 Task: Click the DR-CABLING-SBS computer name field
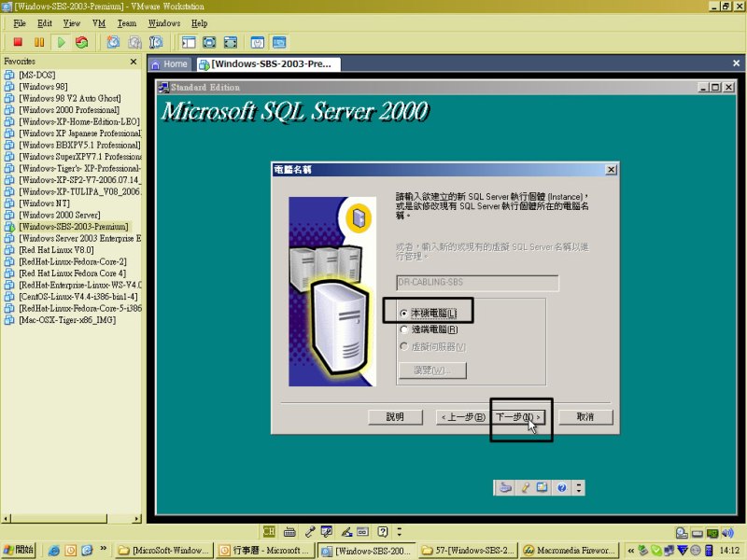477,283
